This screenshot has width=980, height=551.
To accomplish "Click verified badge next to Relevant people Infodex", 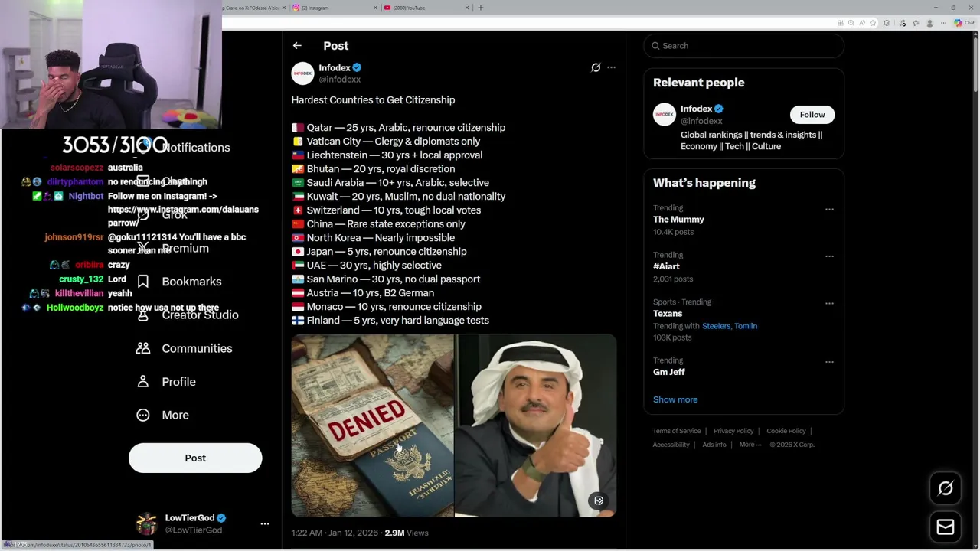I will point(719,109).
